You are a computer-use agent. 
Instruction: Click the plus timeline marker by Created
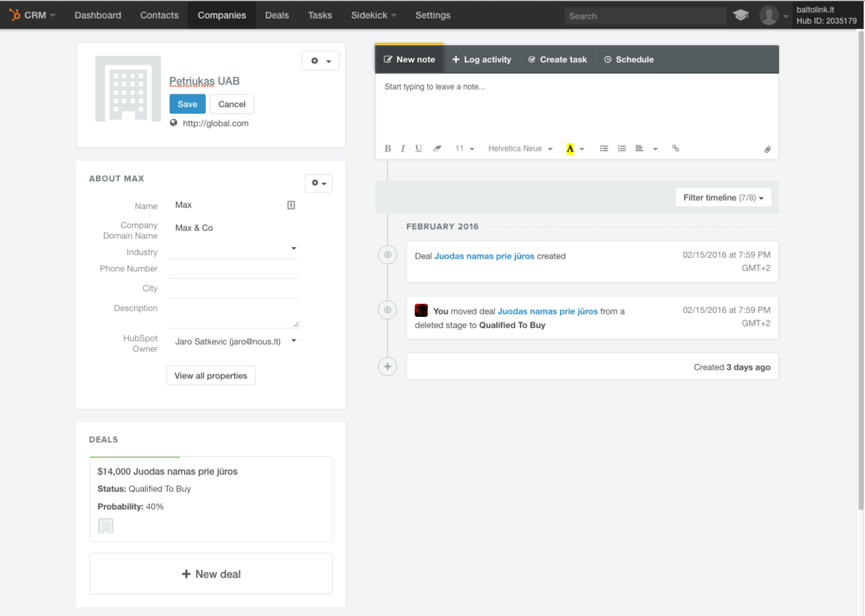click(x=387, y=366)
